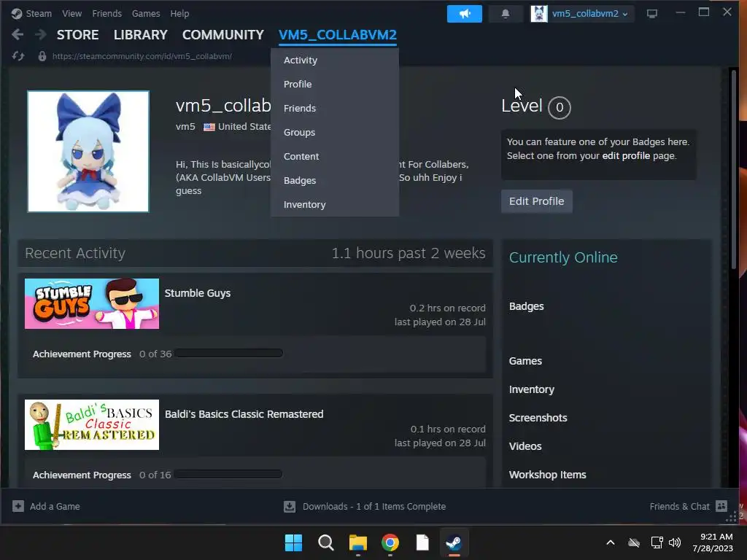Viewport: 747px width, 560px height.
Task: Click the Steam logo icon in the menu bar
Action: pos(17,13)
